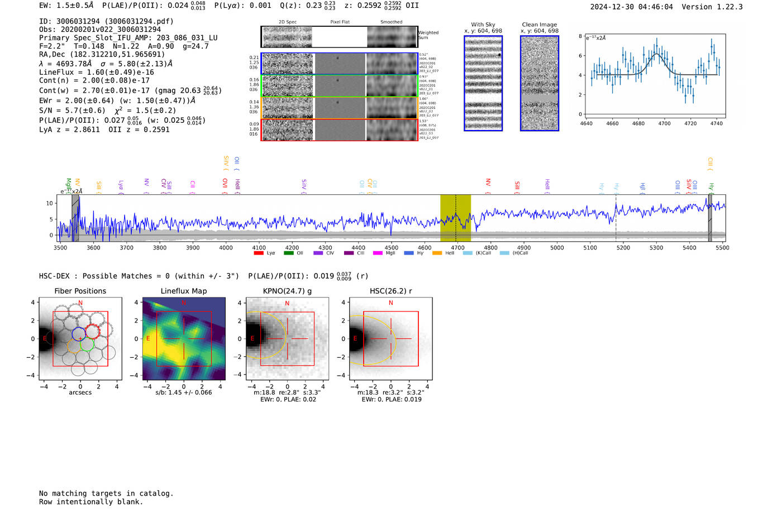Click No matching targets in catalog text

(106, 493)
